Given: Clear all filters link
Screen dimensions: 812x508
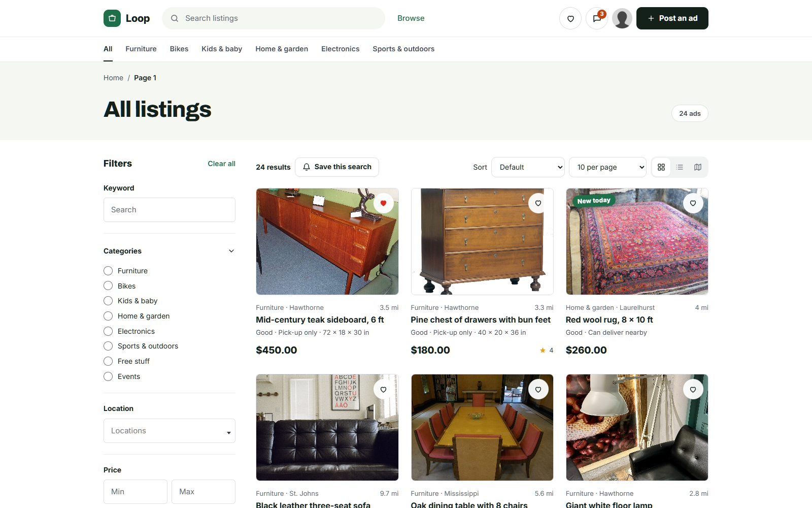Looking at the screenshot, I should 221,164.
